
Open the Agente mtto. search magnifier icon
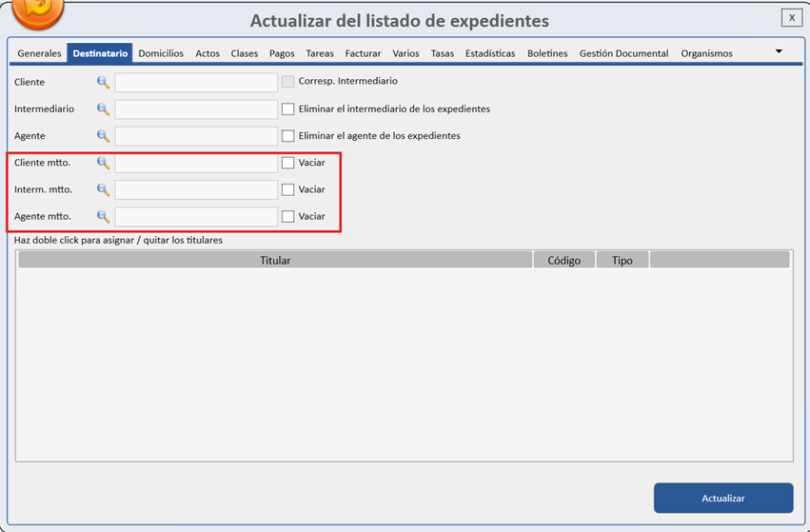click(104, 216)
